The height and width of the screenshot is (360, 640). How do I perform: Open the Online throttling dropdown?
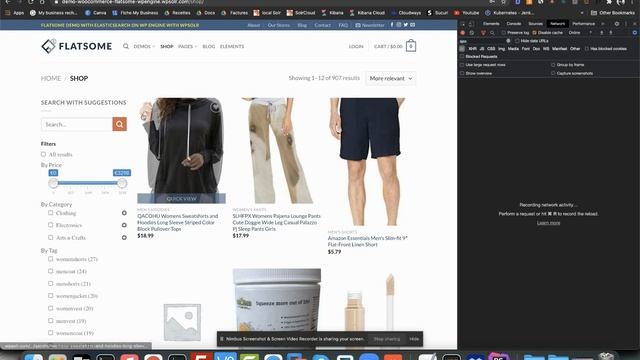point(579,33)
